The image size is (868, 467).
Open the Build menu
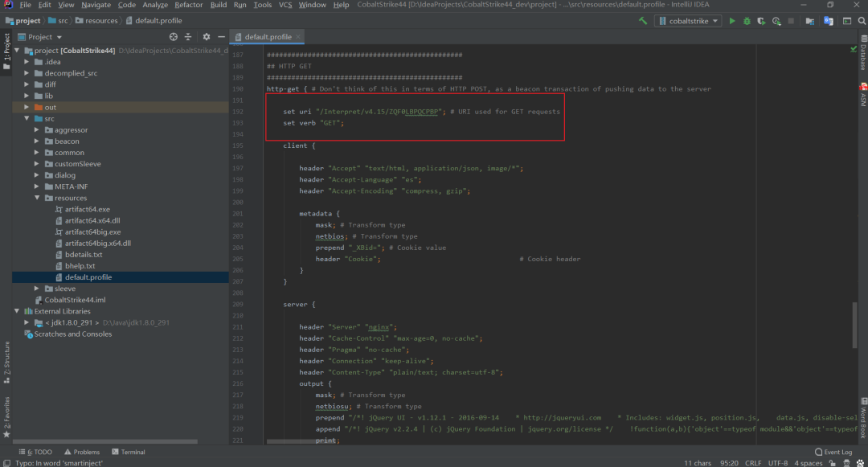coord(218,5)
